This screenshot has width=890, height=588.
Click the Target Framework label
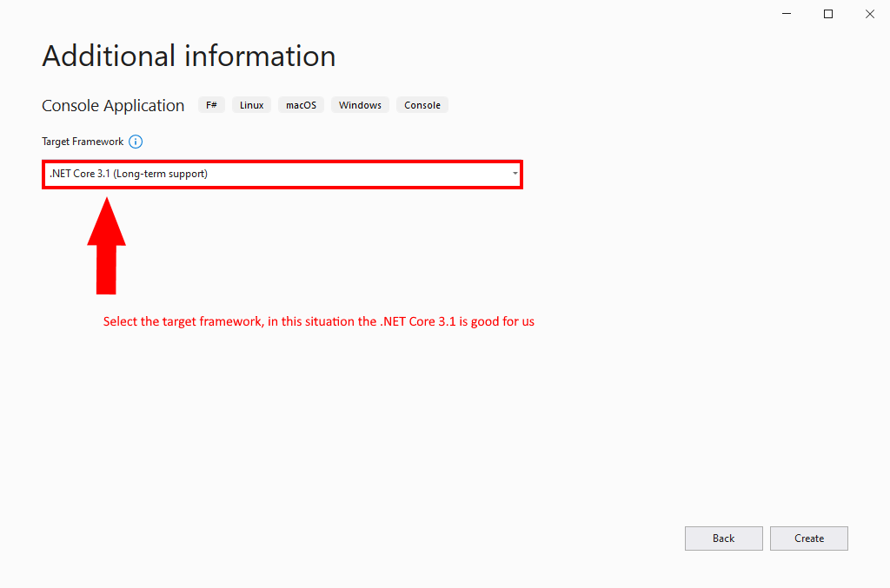pos(83,142)
